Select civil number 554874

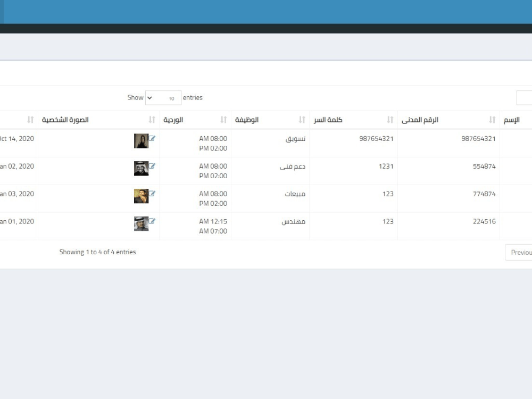484,166
